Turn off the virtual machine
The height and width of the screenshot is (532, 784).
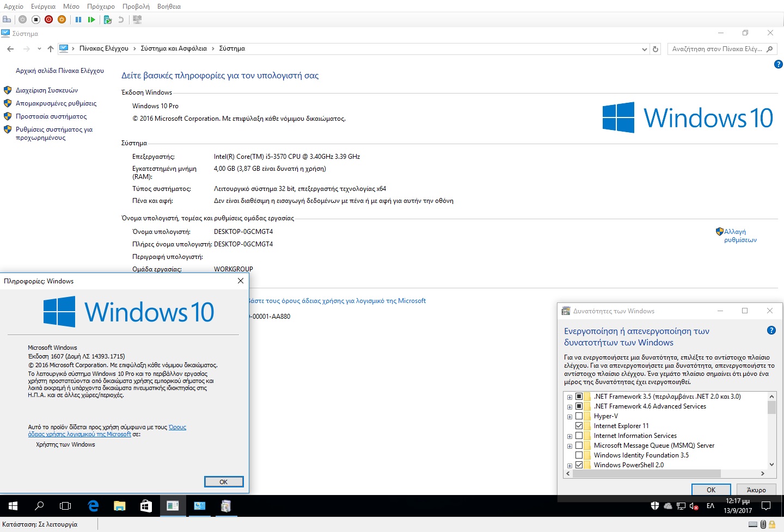tap(36, 20)
